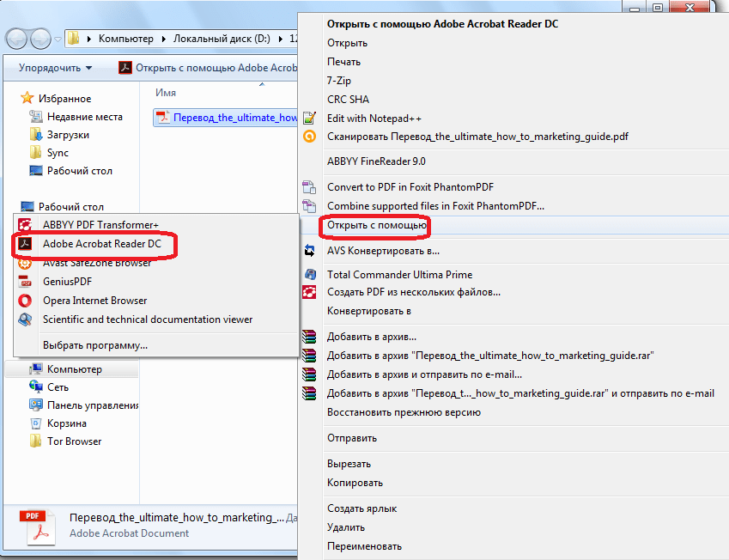
Task: Click the WinRAR icon next to Добавить в архив...
Action: [310, 337]
